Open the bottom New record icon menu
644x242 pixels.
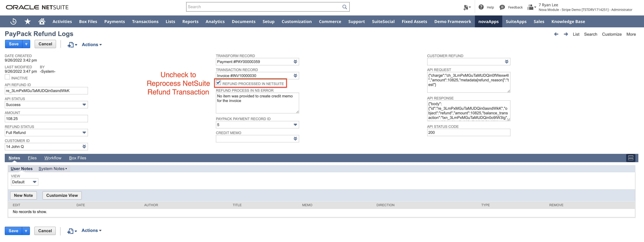[x=72, y=231]
